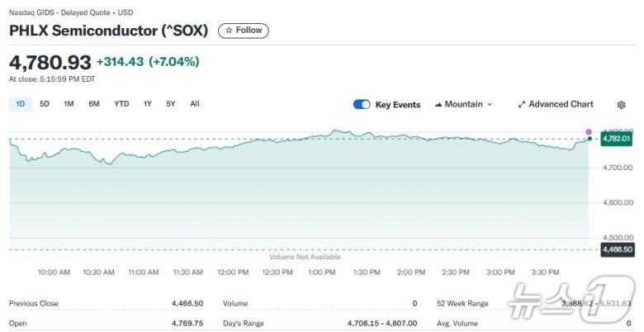Show the 6M chart range
Image resolution: width=644 pixels, height=332 pixels.
point(94,104)
